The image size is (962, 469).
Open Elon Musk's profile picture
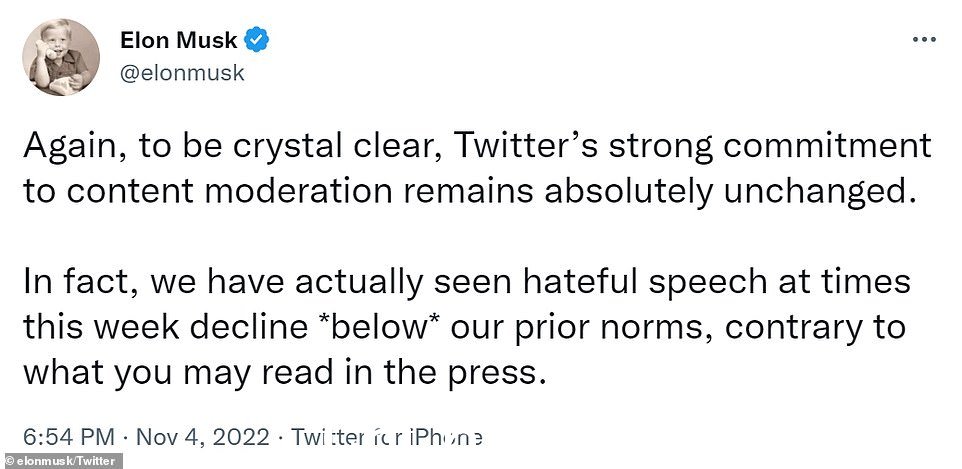click(61, 57)
